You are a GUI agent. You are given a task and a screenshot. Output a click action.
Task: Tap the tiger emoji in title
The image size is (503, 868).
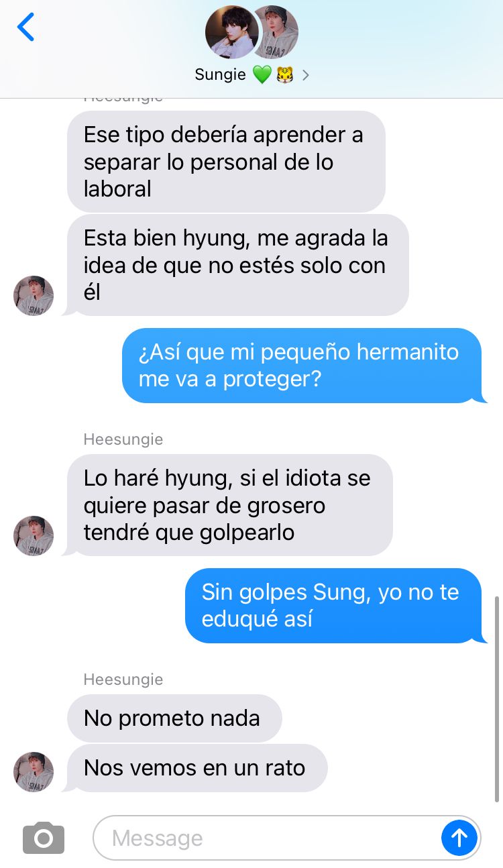(284, 75)
